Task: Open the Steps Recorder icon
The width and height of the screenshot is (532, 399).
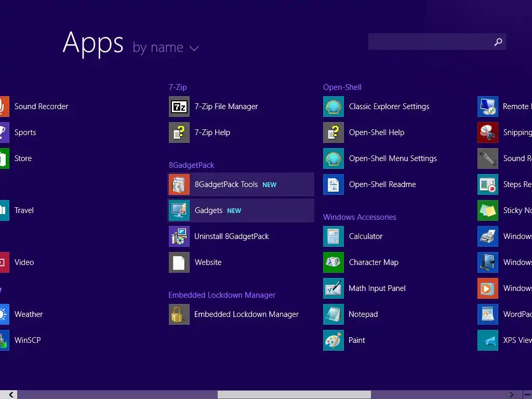Action: coord(488,184)
